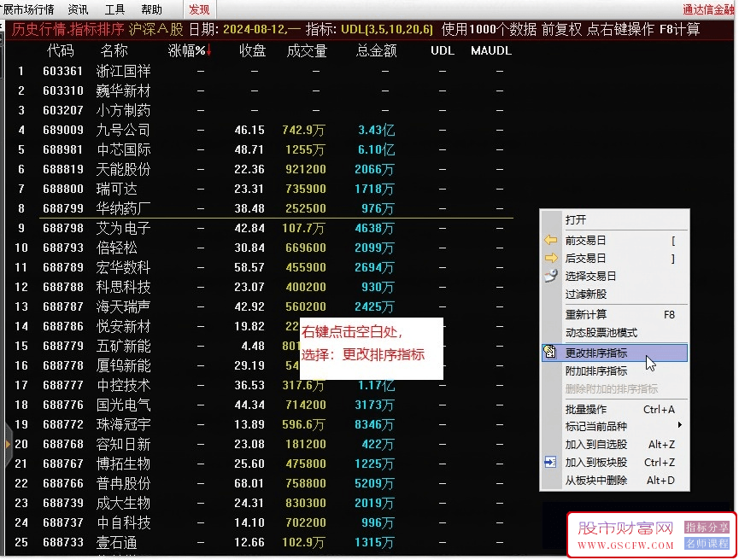Click closing price 23.07 of 科思科技
739x560 pixels.
[249, 287]
